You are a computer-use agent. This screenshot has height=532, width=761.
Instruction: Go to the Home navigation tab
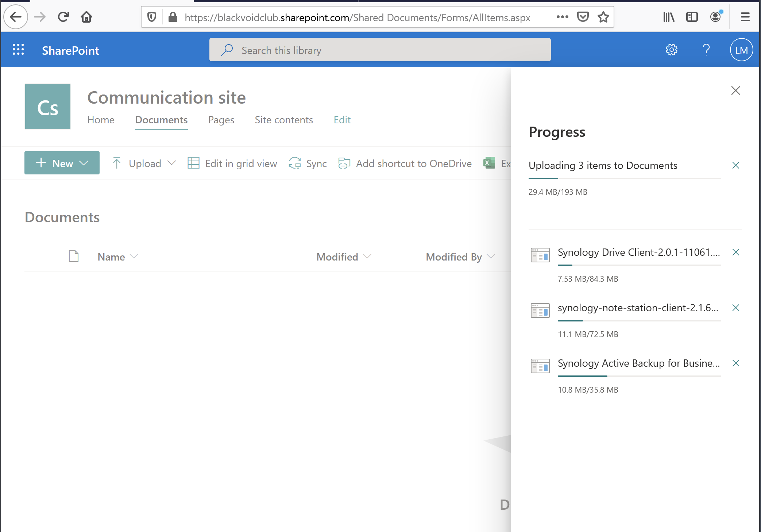pos(101,120)
